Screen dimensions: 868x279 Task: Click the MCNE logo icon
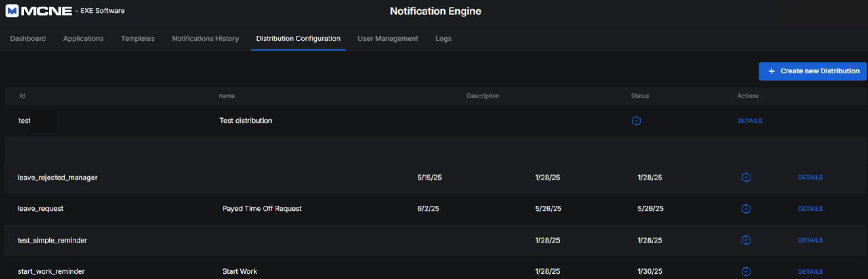click(12, 11)
